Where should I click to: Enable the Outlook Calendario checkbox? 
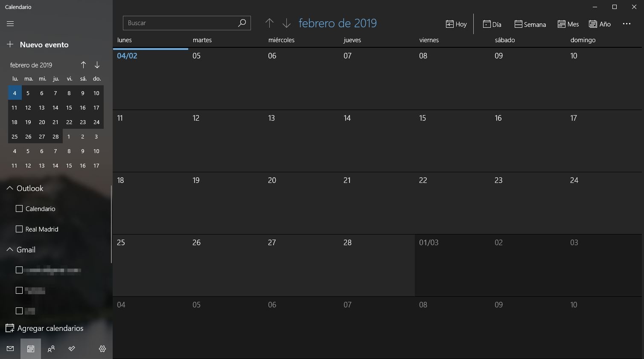click(x=19, y=208)
